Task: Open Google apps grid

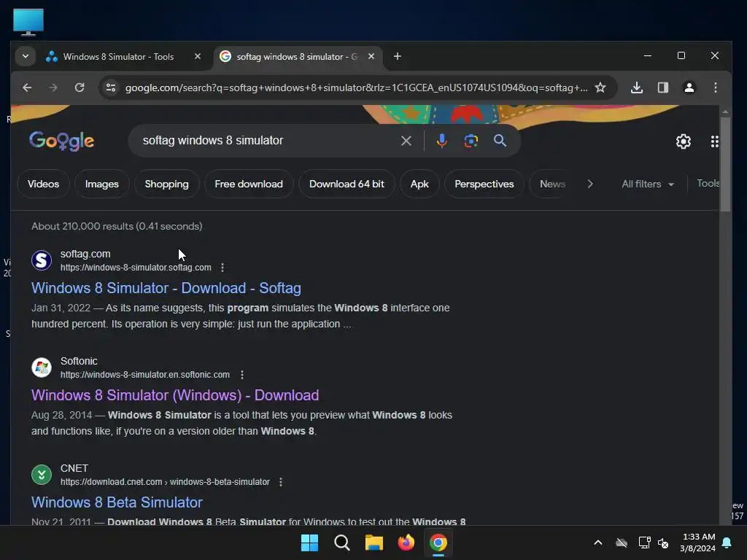Action: click(714, 141)
